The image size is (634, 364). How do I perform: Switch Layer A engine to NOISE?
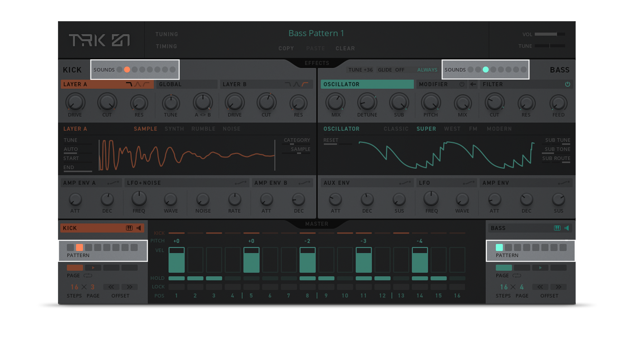(231, 129)
